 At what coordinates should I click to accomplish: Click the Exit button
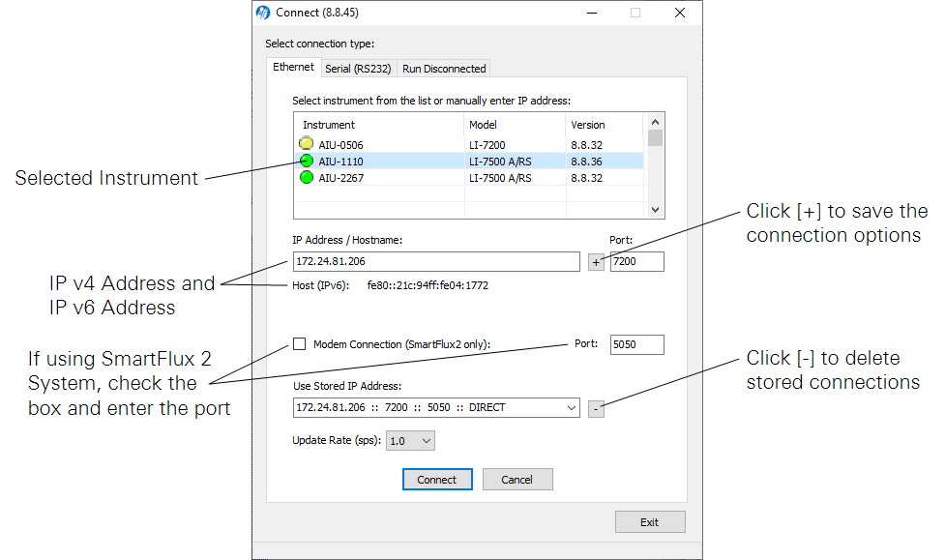(649, 522)
